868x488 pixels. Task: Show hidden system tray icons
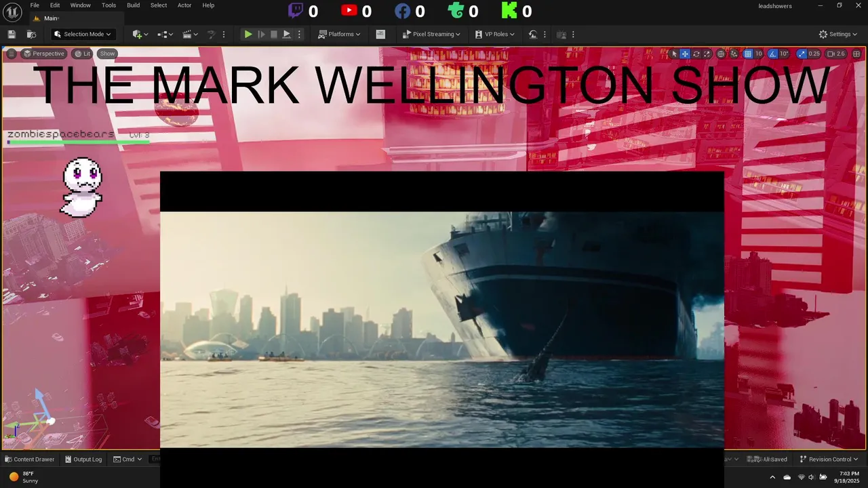(x=772, y=477)
